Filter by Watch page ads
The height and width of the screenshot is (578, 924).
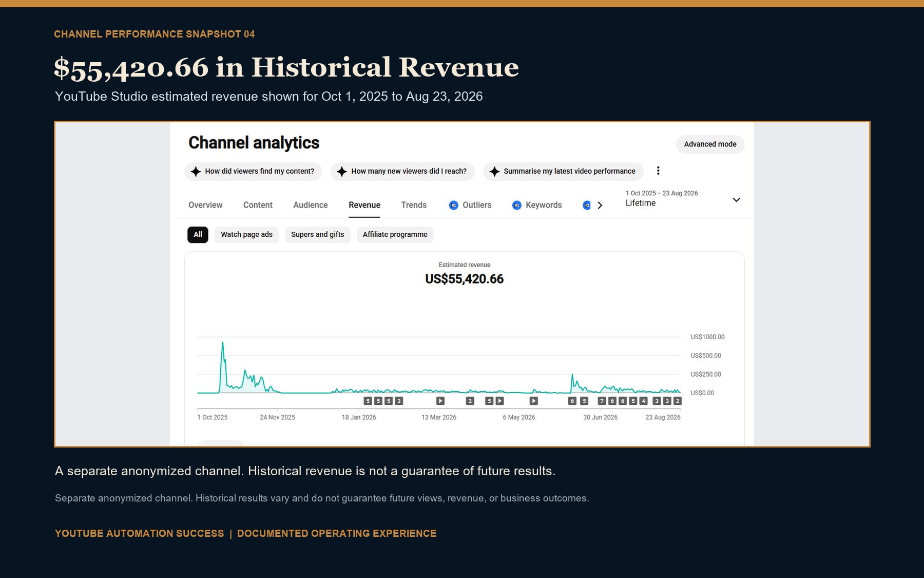[x=246, y=235]
